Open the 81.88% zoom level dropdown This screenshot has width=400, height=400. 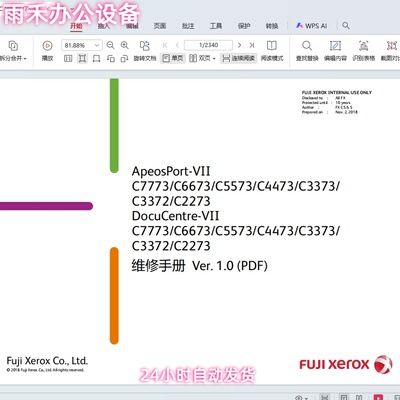pyautogui.click(x=97, y=45)
